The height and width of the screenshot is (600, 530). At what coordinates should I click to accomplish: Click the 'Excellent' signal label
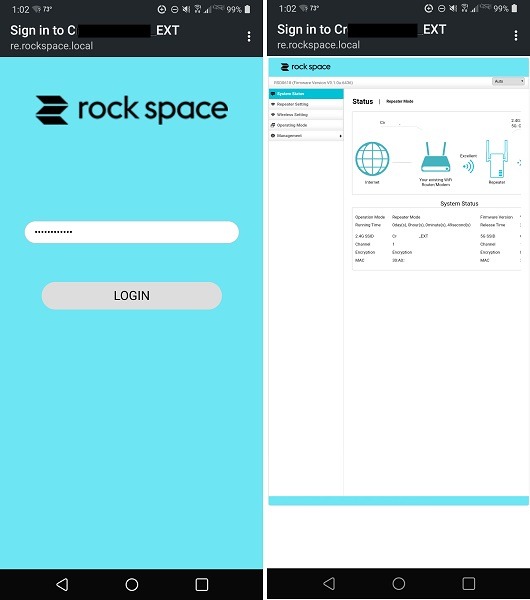pyautogui.click(x=468, y=156)
